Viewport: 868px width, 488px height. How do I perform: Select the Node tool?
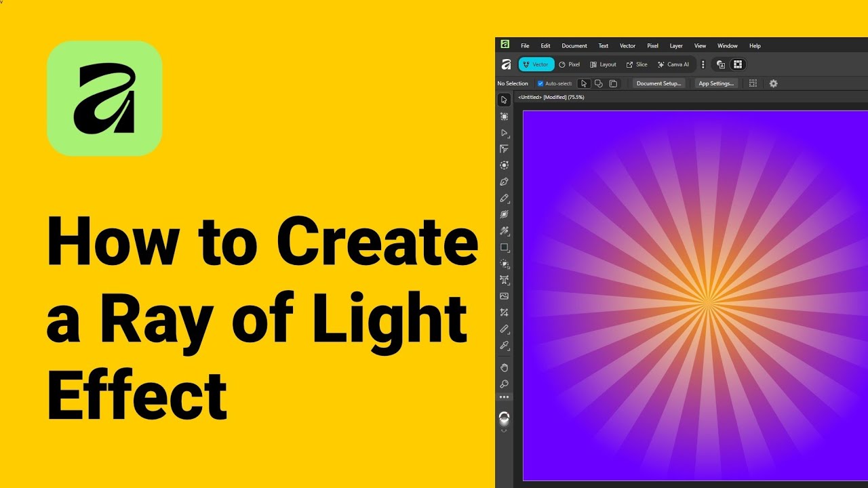(504, 133)
